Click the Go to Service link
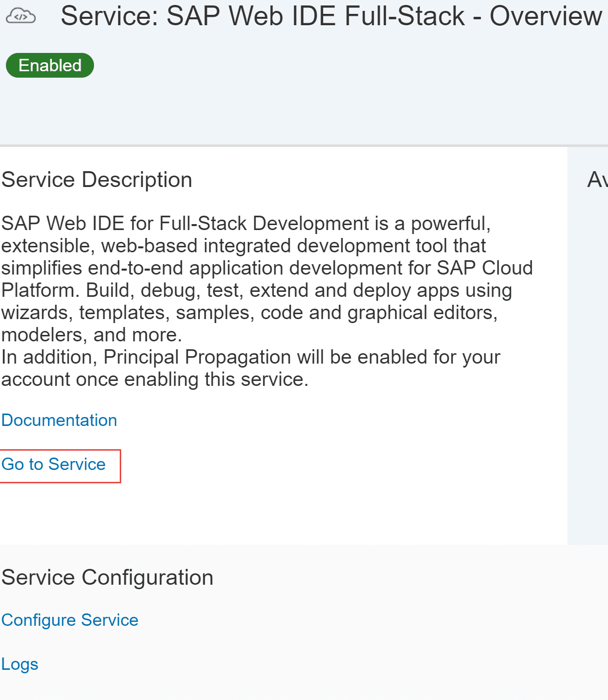This screenshot has width=608, height=700. (53, 464)
